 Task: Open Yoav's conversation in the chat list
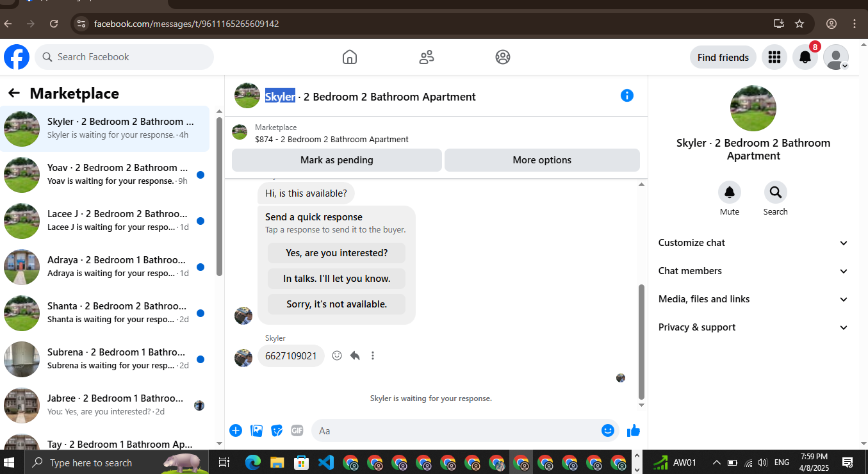[x=105, y=175]
